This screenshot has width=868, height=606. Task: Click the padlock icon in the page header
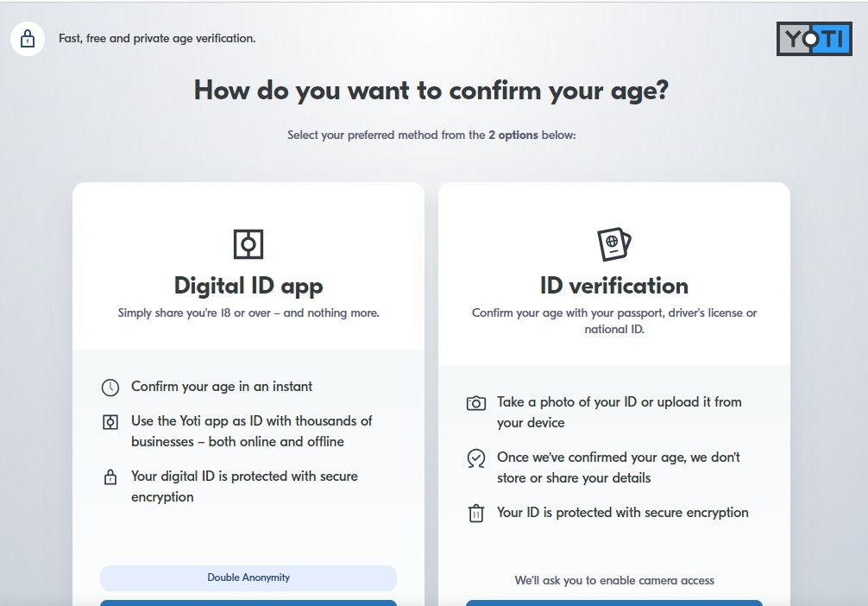(28, 39)
